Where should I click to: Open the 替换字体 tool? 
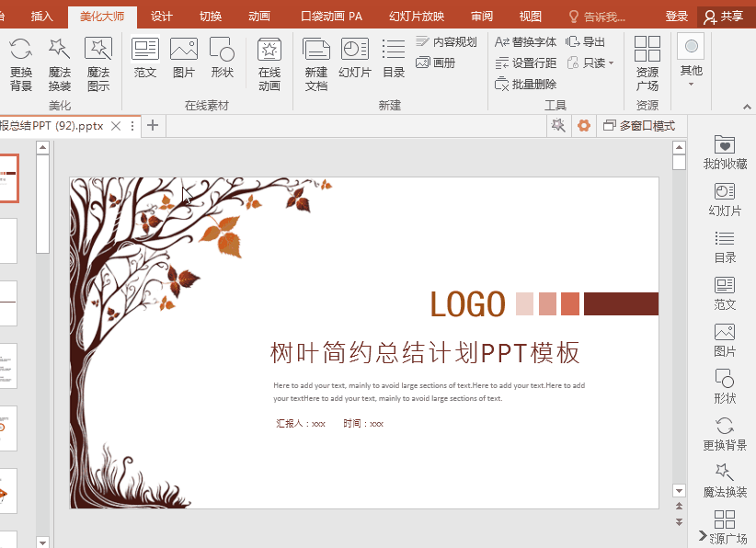(530, 41)
